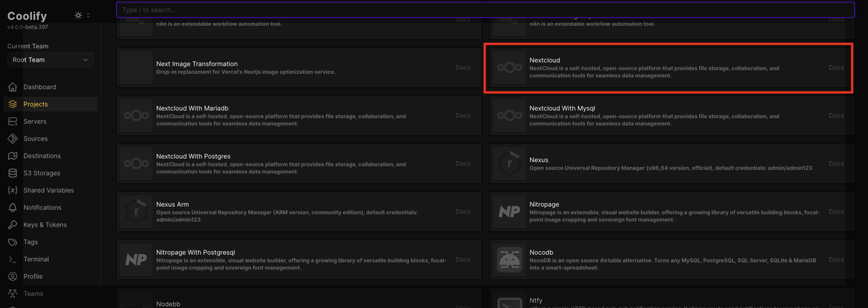Screen dimensions: 868x308
Task: Open Notifications page
Action: (51, 208)
